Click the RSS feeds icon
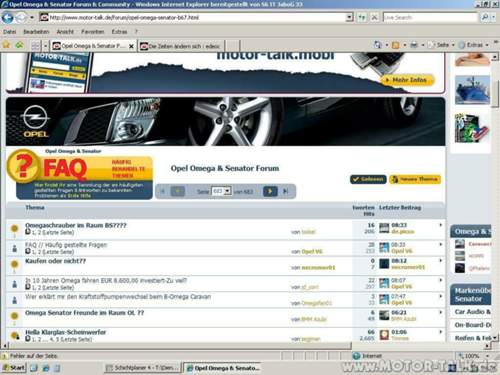Viewport: 500px width, 375px height. [396, 45]
